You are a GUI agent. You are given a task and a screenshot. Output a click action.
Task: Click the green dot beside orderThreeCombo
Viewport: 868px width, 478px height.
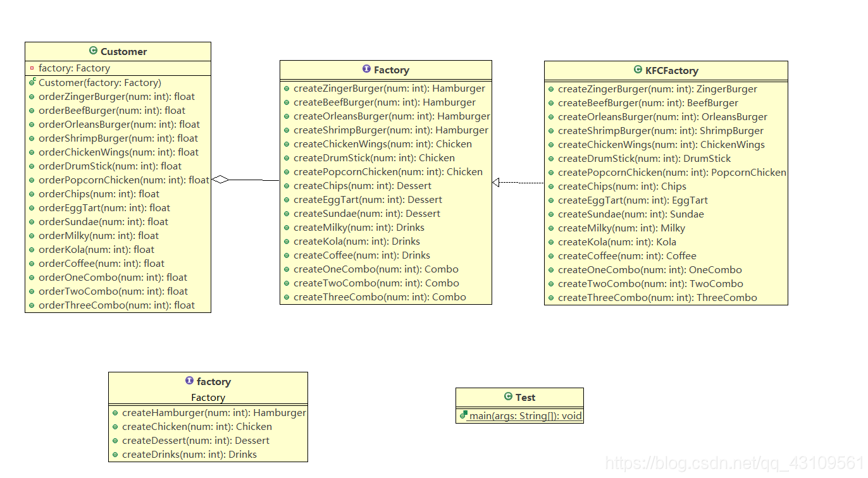[x=32, y=305]
